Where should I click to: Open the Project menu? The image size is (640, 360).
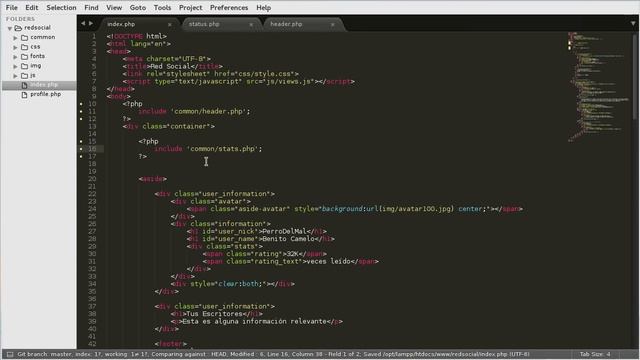click(191, 7)
